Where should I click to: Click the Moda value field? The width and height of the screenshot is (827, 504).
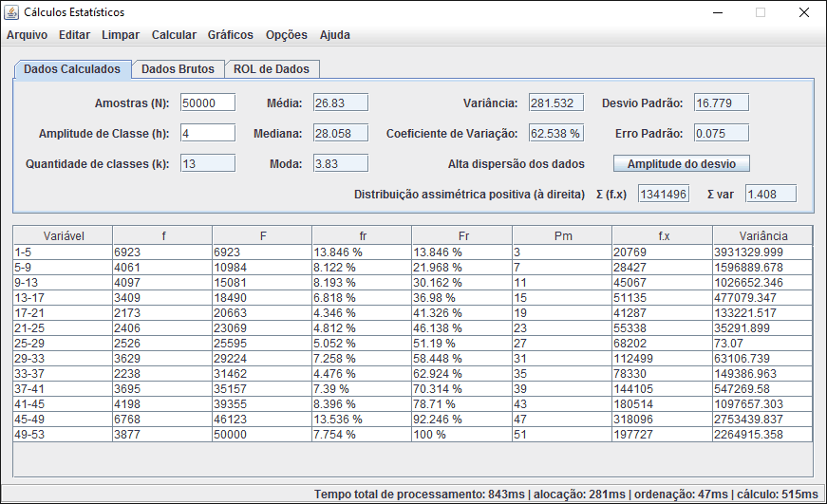(341, 163)
